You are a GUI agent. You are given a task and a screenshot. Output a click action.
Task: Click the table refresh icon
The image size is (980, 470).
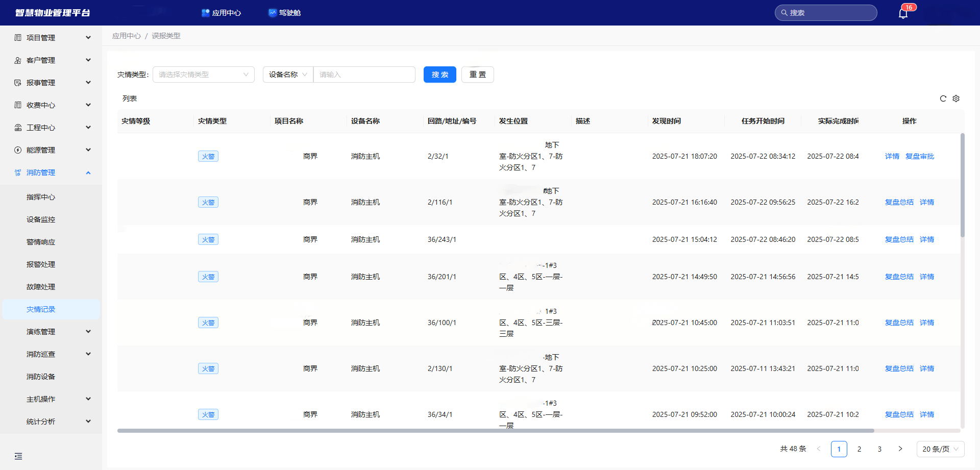pyautogui.click(x=943, y=98)
